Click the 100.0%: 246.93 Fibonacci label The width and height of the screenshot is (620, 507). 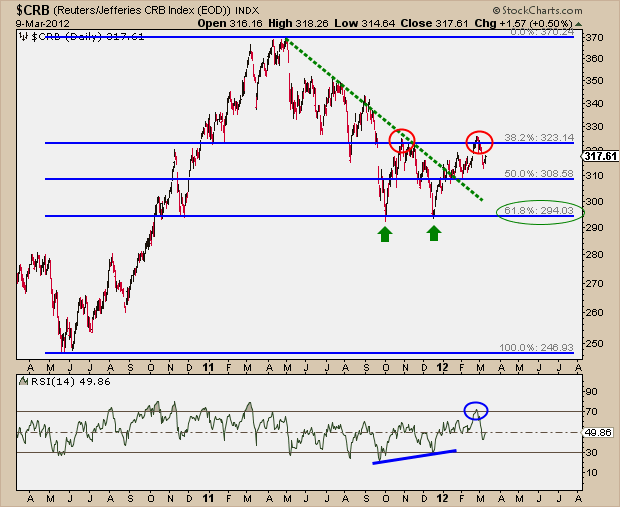[536, 347]
